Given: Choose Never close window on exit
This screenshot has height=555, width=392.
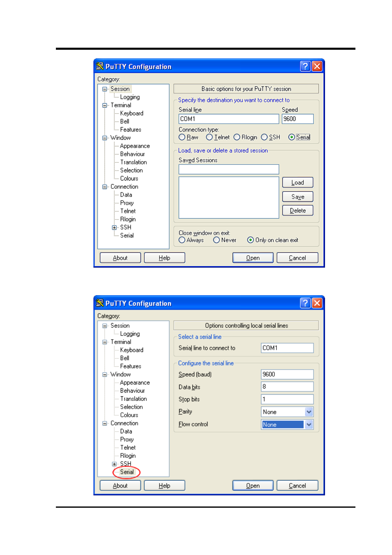Looking at the screenshot, I should [217, 240].
